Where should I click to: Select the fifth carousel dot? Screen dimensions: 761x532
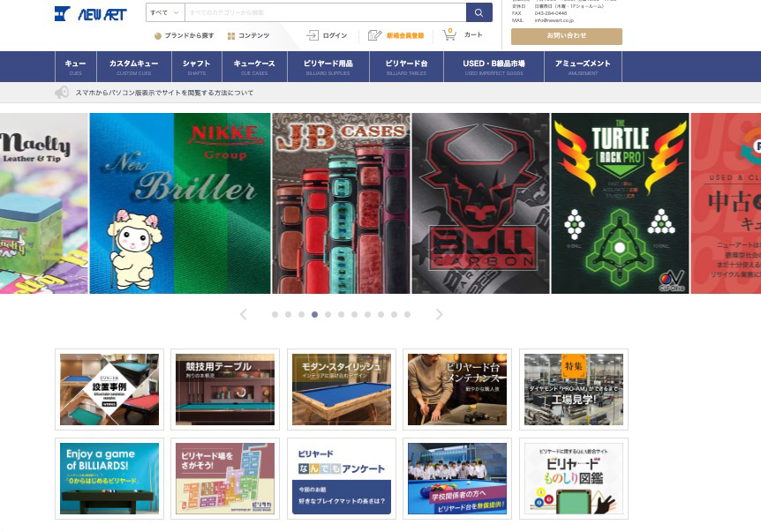click(328, 315)
